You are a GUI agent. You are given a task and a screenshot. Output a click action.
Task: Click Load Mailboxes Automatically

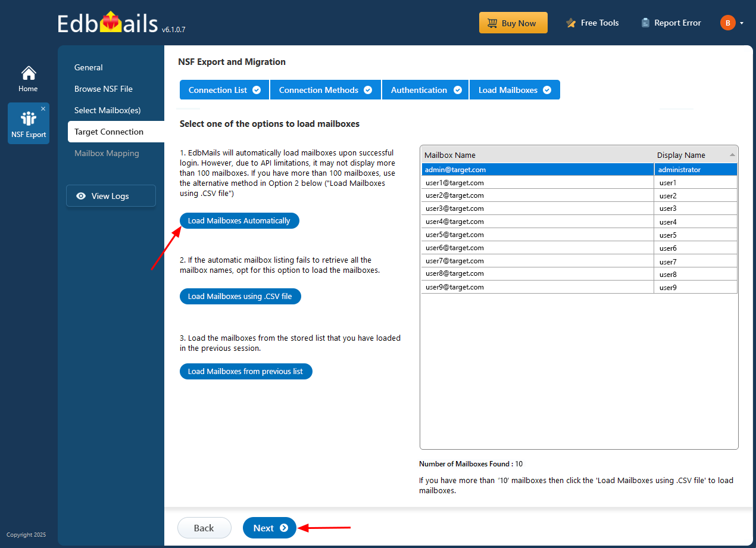pyautogui.click(x=239, y=221)
